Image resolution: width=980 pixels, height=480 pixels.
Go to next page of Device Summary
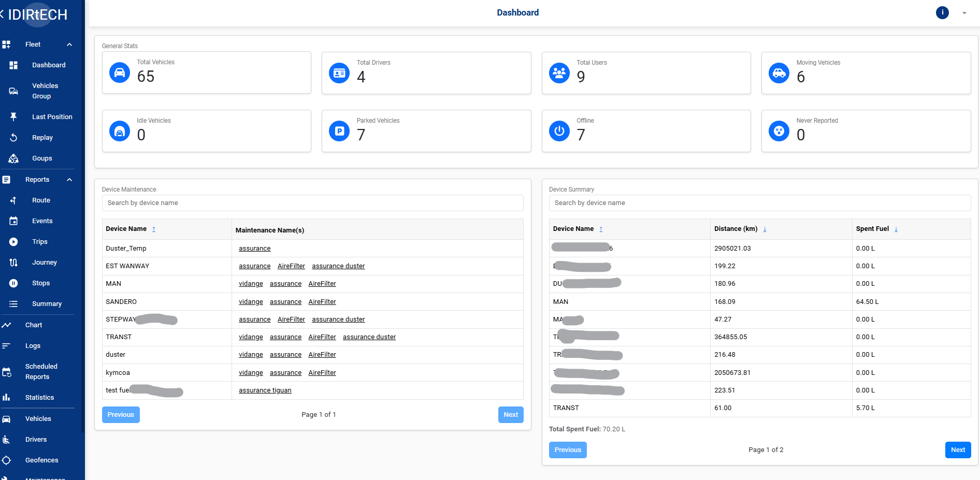[x=957, y=450]
